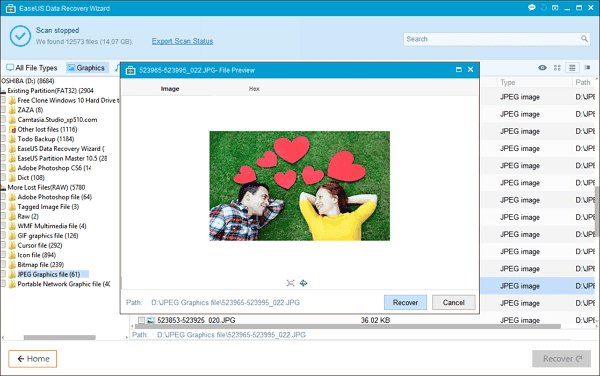Check the Todo Backup folder checkbox

pos(3,139)
